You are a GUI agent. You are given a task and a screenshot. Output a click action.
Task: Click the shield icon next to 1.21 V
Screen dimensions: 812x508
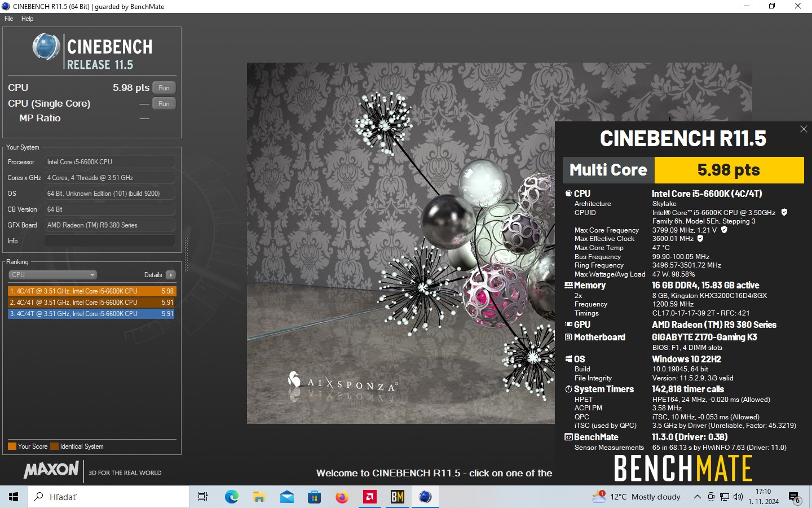[x=724, y=230]
